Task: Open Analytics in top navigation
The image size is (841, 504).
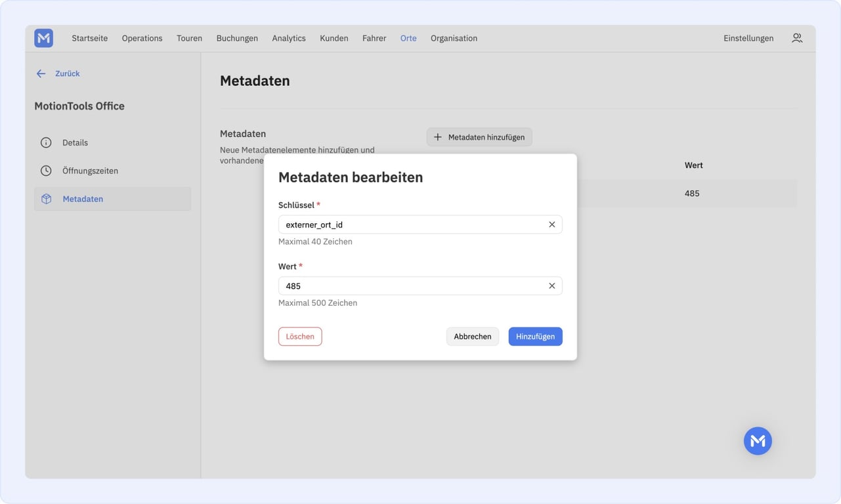Action: tap(289, 38)
